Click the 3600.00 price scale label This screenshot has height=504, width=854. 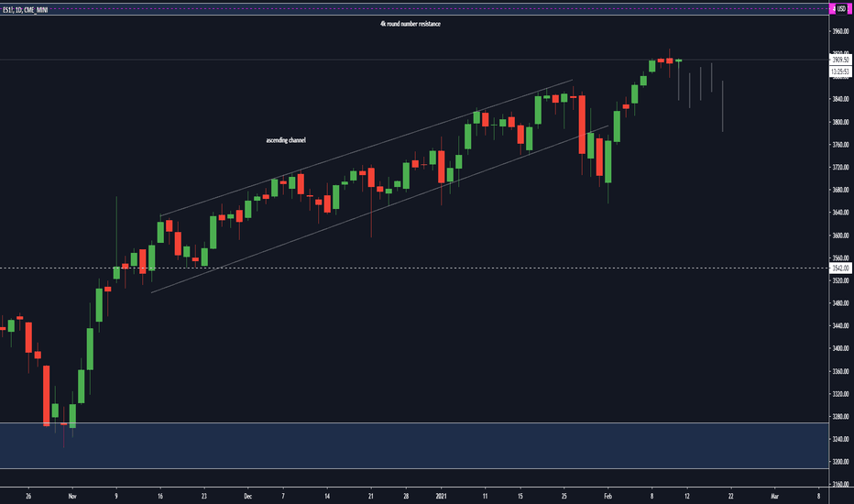[841, 236]
